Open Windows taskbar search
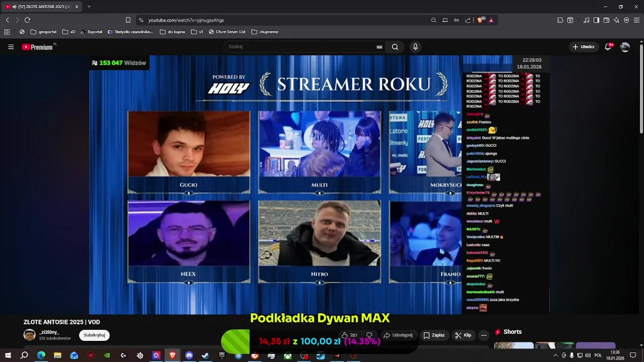 coord(24,355)
